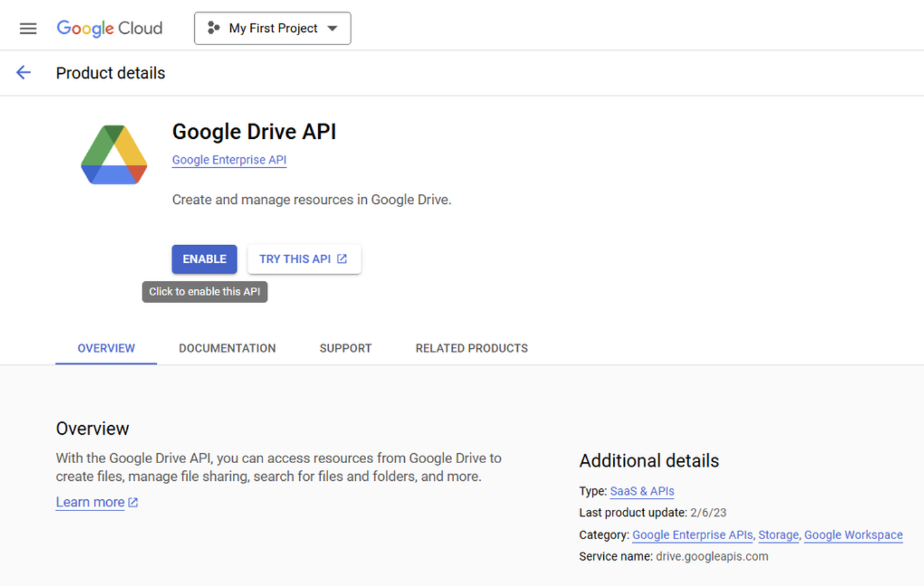Screen dimensions: 924x586
Task: Open the SaaS & APIs type link
Action: tap(641, 491)
